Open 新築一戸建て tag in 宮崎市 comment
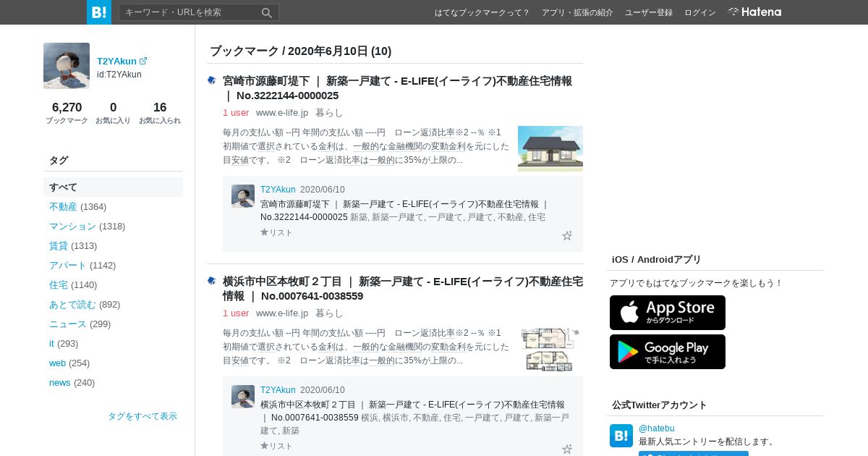This screenshot has width=868, height=456. click(x=399, y=217)
